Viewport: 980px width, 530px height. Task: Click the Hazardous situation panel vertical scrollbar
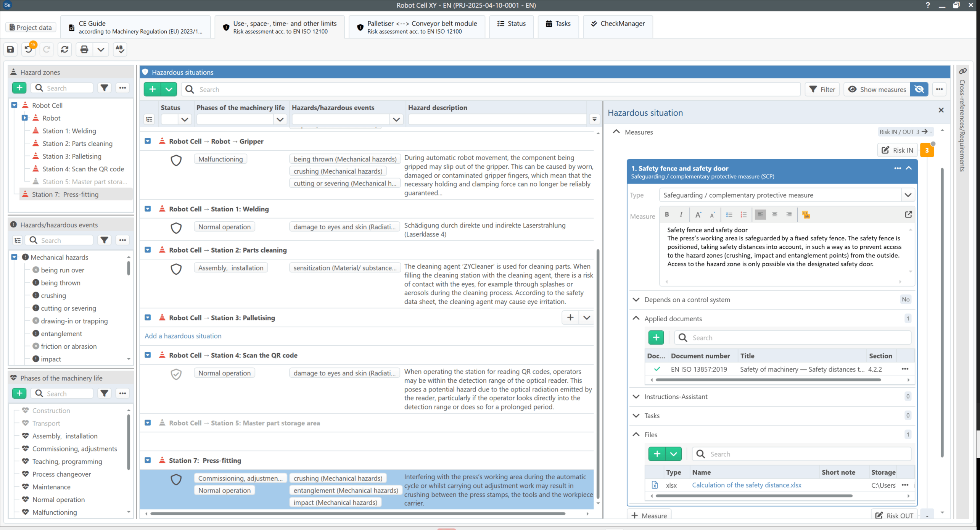pos(942,312)
